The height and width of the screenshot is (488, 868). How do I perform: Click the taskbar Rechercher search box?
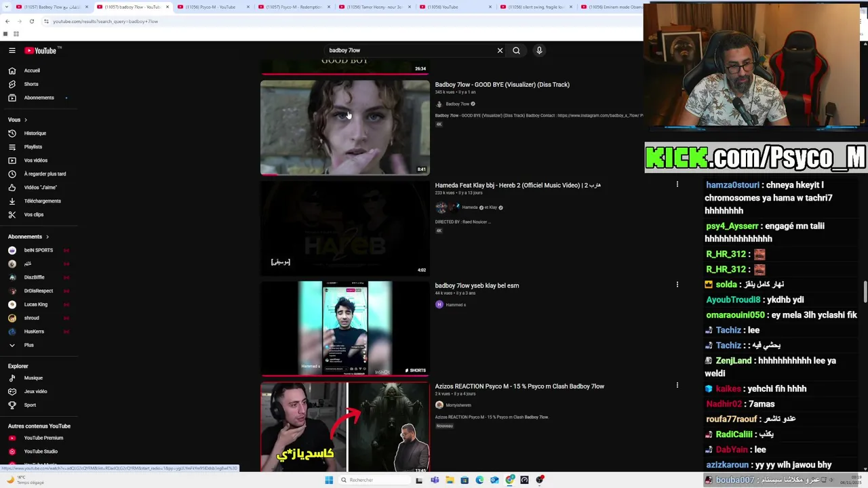(x=373, y=480)
